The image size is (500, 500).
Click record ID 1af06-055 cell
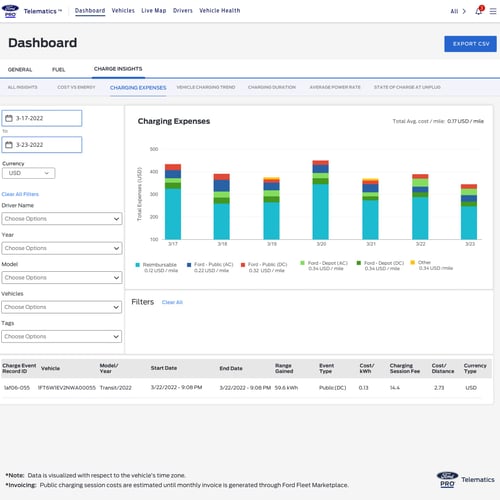(17, 388)
